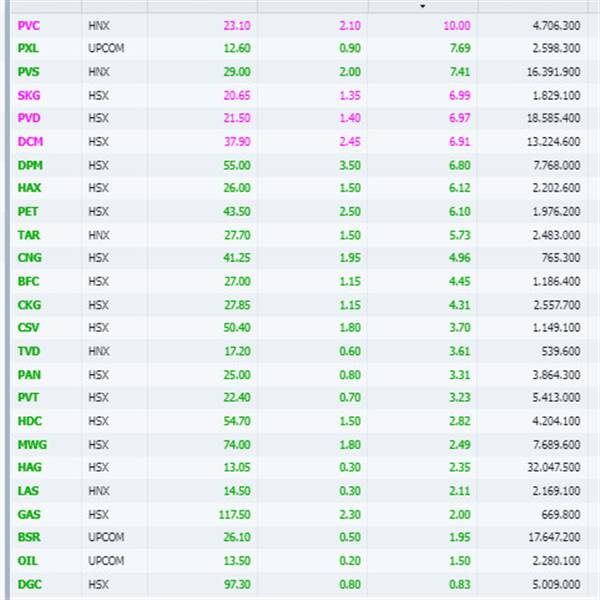This screenshot has height=600, width=600.
Task: Click PVC percent change 10.00
Action: [457, 26]
